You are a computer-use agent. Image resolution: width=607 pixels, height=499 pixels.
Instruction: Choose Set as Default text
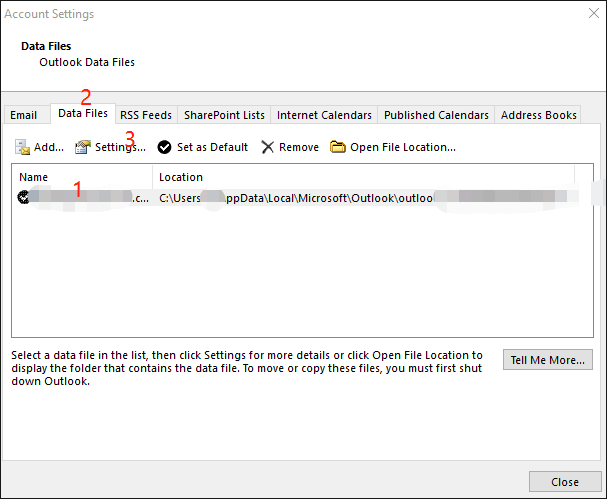212,147
